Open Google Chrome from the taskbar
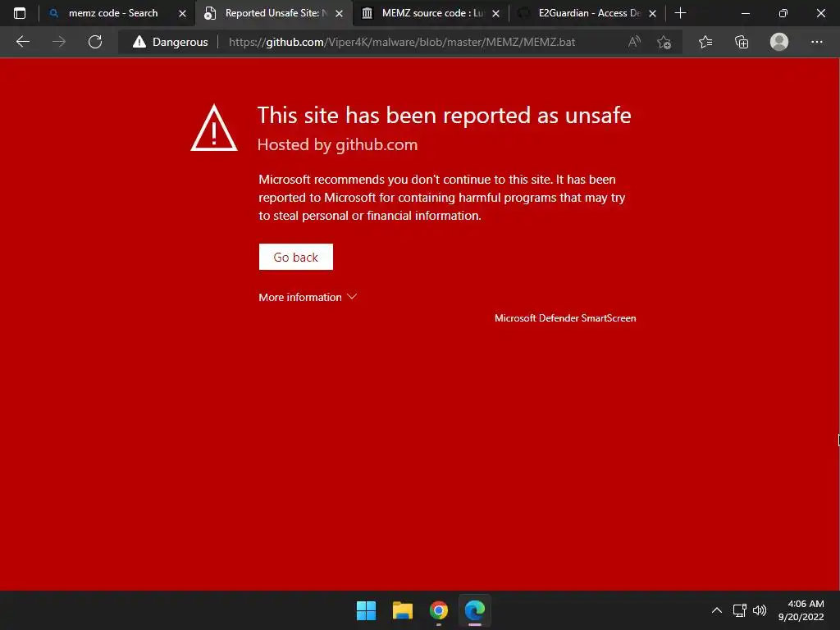The height and width of the screenshot is (630, 840). (439, 610)
